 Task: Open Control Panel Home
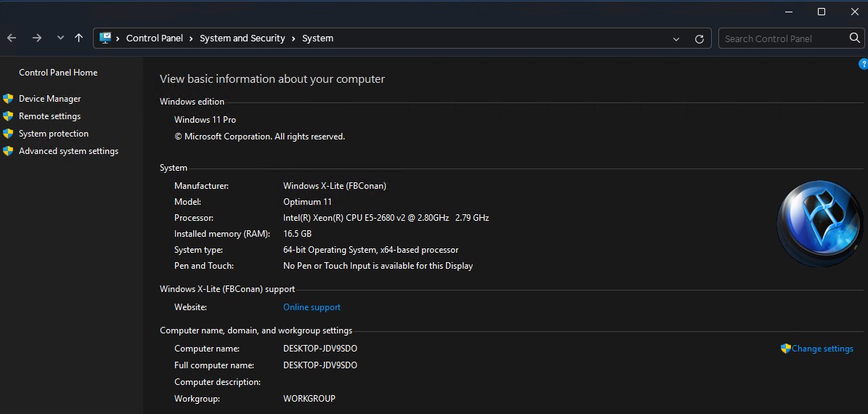click(x=58, y=73)
